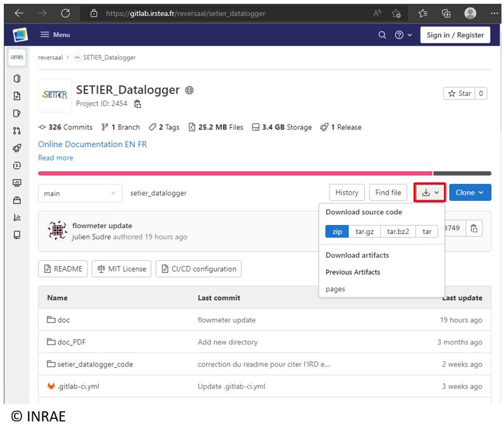This screenshot has height=429, width=504.
Task: Expand the main branch dropdown
Action: [80, 193]
